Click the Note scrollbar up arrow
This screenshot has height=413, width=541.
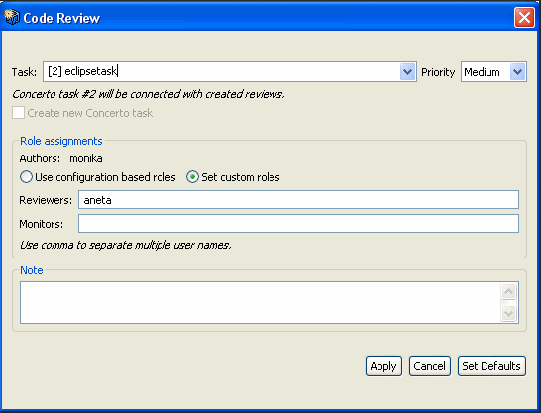(x=508, y=292)
